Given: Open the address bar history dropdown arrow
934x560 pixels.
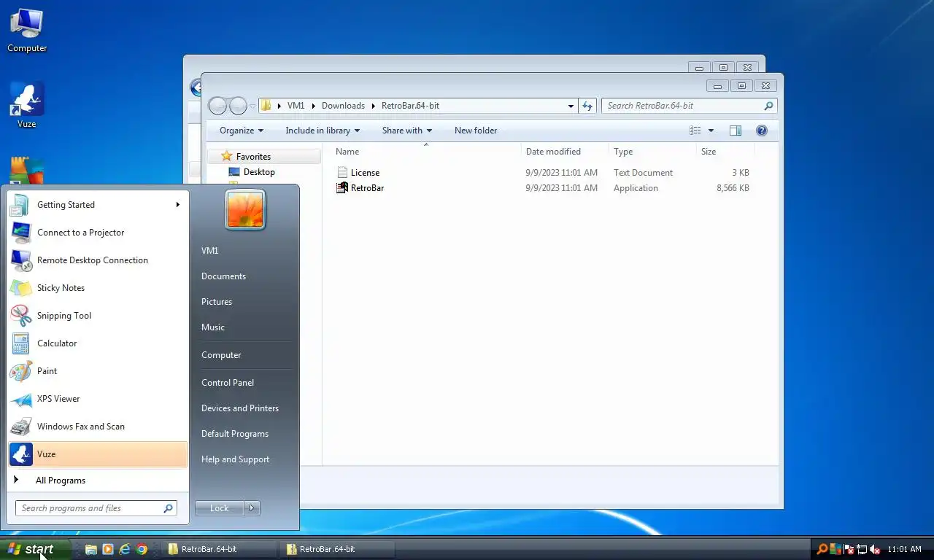Looking at the screenshot, I should 571,106.
